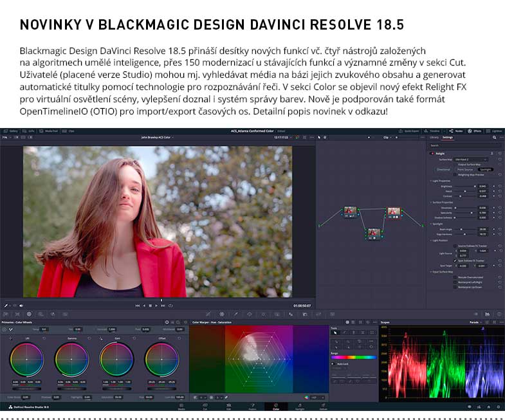
Task: Open the Magic Mask palette
Action: (x=277, y=314)
